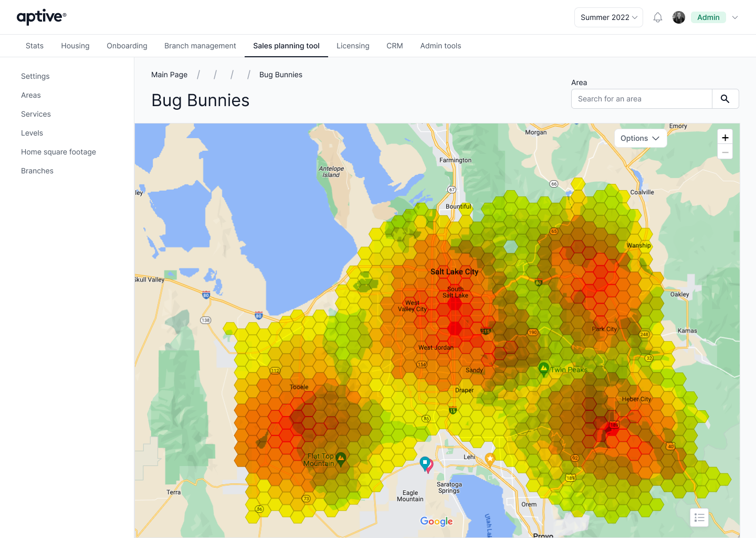The image size is (756, 538).
Task: Click the teal map pin near Lehi
Action: coord(425,463)
